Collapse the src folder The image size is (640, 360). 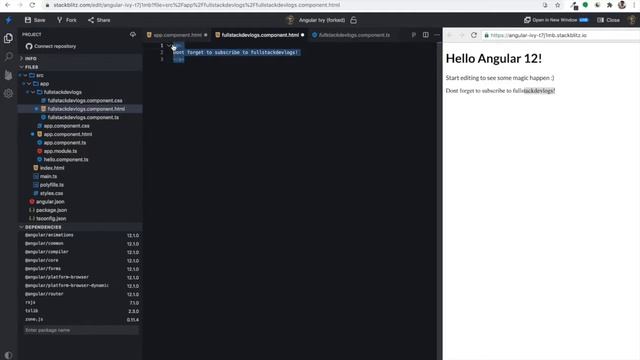tap(25, 76)
